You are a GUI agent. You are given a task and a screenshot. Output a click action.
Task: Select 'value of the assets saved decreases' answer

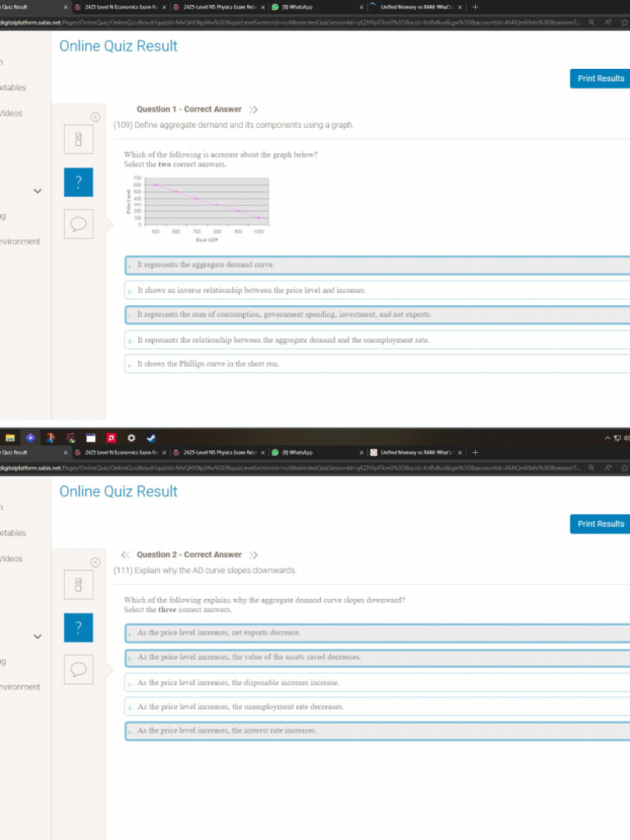[377, 657]
